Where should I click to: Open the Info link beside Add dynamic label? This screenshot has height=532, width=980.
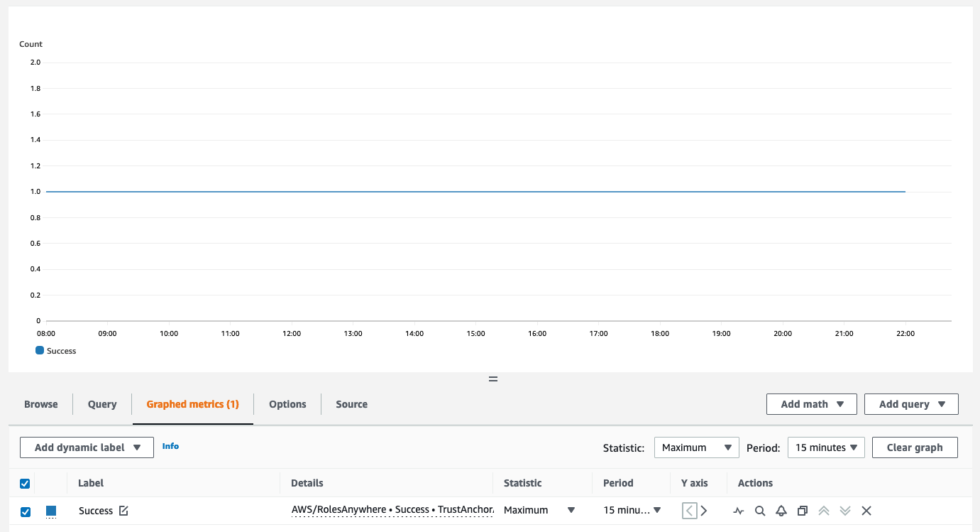(170, 446)
